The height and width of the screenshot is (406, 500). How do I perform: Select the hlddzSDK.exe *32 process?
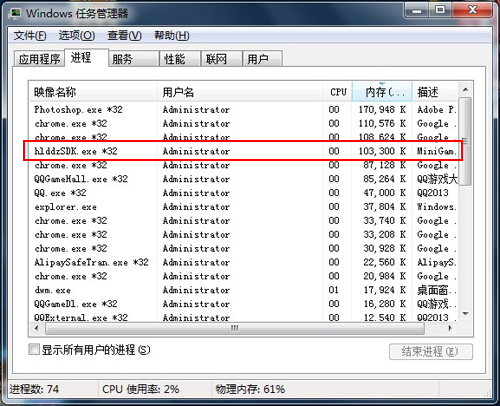(243, 151)
